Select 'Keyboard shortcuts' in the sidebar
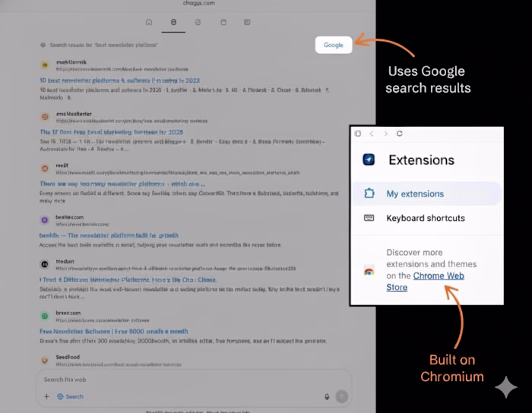The height and width of the screenshot is (413, 532). pyautogui.click(x=427, y=218)
